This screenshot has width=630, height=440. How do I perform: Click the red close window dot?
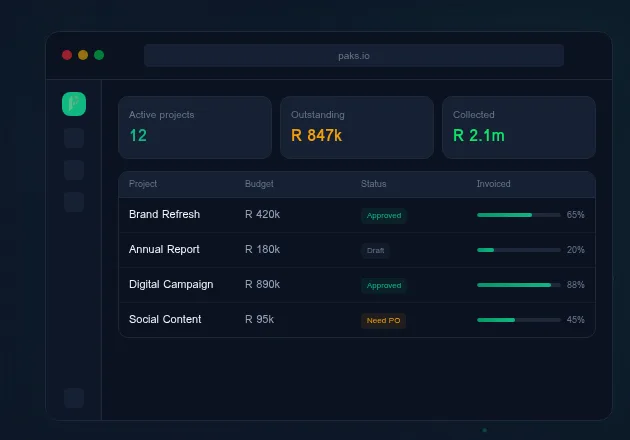point(67,55)
